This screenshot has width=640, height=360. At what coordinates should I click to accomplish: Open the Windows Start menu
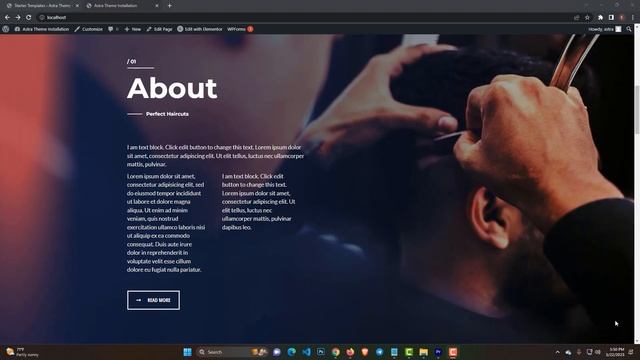[x=187, y=352]
